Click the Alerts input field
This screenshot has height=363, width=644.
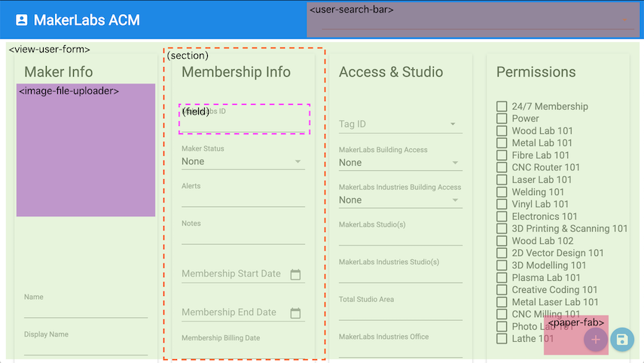click(243, 195)
